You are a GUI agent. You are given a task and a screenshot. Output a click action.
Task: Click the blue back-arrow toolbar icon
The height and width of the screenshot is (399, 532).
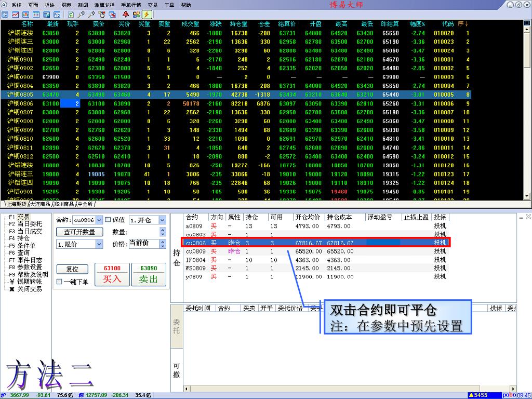(5, 15)
